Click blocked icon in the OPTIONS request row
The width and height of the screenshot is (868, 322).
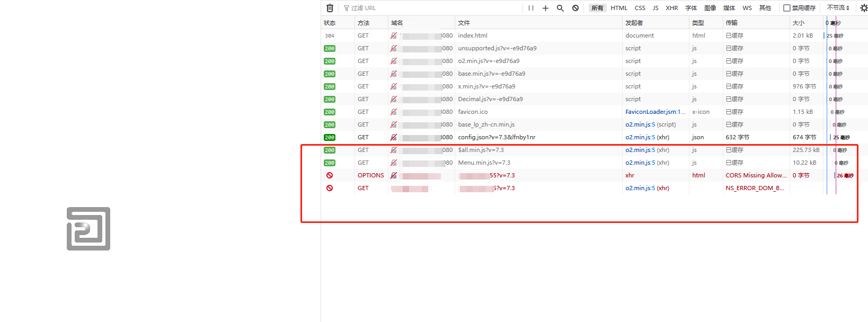click(x=330, y=175)
